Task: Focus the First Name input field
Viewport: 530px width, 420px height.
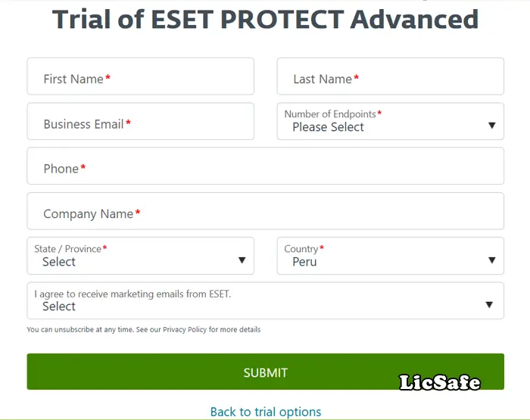Action: tap(140, 77)
